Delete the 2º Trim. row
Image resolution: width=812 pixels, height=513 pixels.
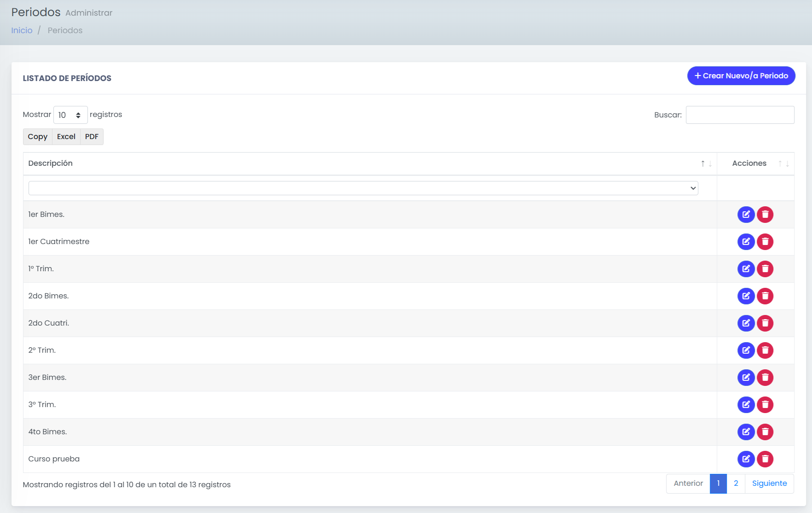[765, 350]
